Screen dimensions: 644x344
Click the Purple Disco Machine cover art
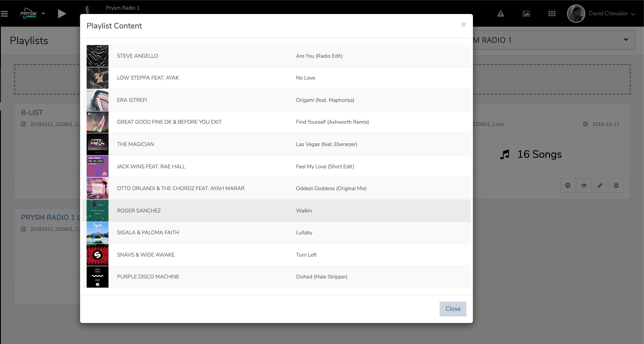98,277
